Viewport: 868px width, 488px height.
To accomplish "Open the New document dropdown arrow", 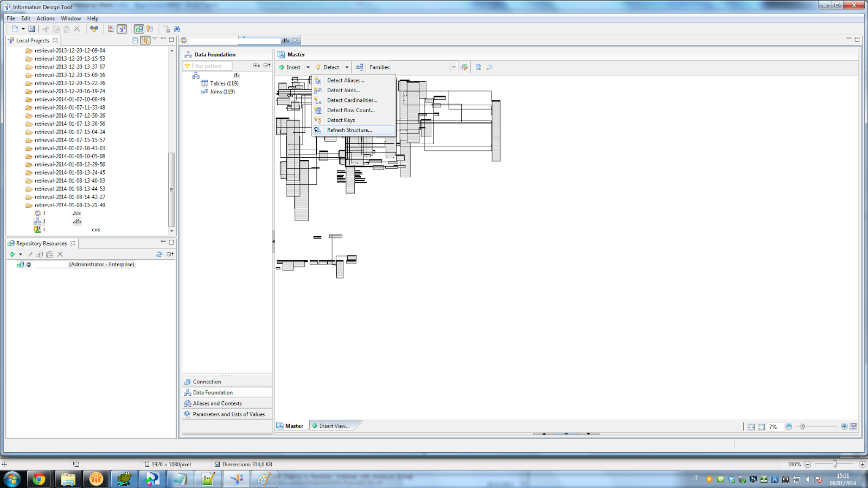I will point(23,29).
